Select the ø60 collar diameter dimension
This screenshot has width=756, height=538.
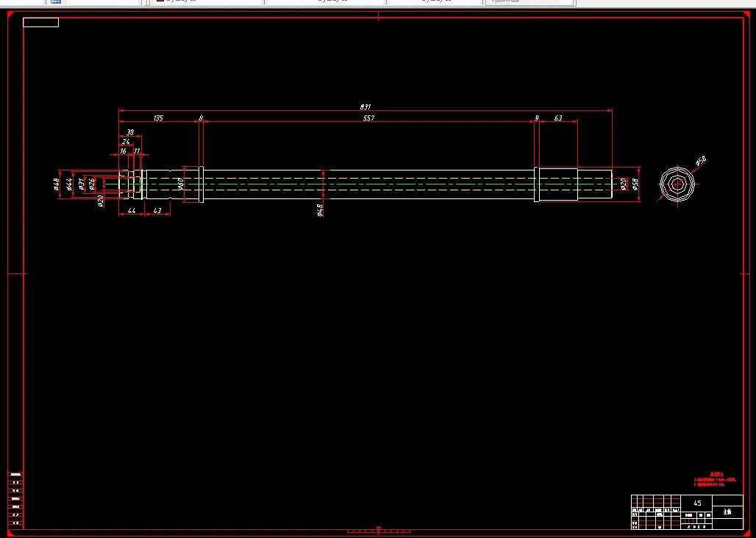coord(180,184)
